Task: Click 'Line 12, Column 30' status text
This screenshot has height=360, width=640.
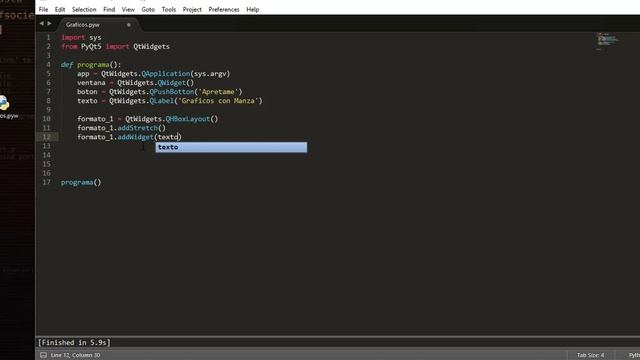Action: point(76,355)
